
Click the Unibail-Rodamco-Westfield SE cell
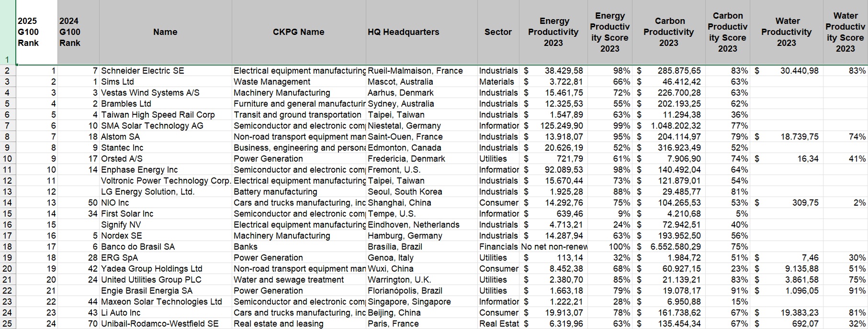tap(166, 324)
